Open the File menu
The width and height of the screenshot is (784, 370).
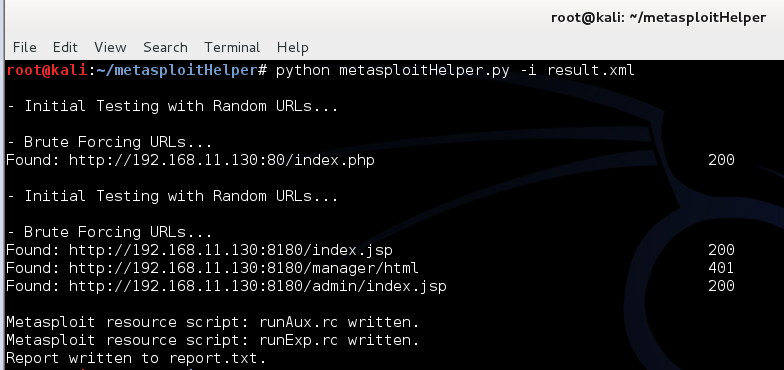[x=24, y=48]
